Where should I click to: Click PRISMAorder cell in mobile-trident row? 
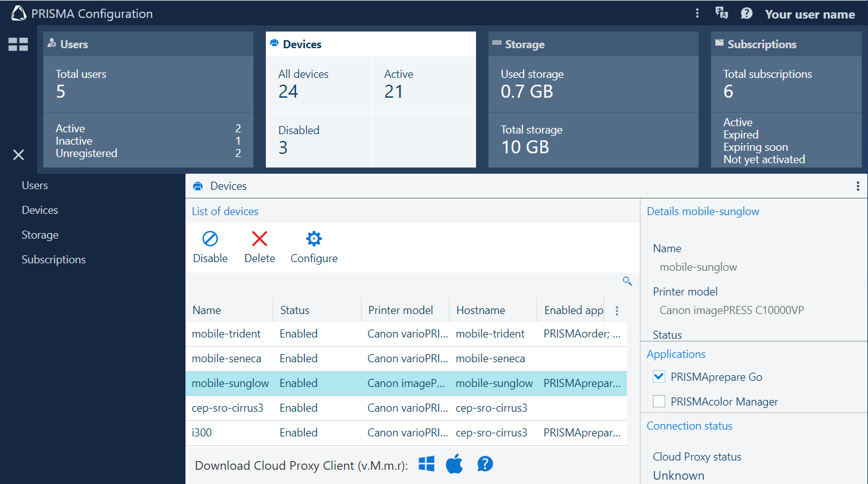[x=582, y=334]
